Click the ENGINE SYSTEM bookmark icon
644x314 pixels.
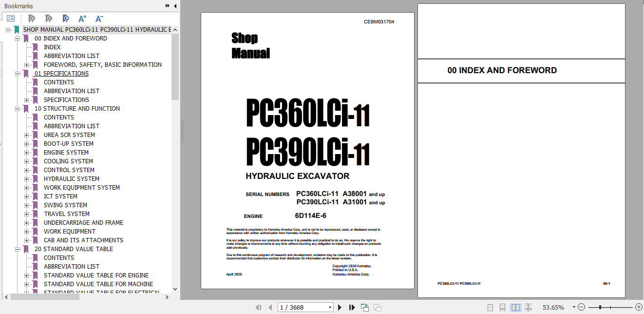tap(35, 153)
